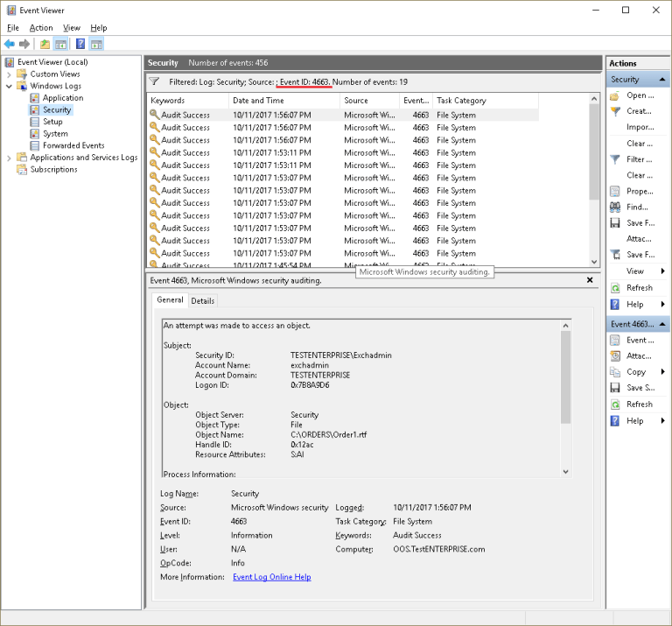Click Save Filter to Custom View icon
672x626 pixels.
[615, 255]
